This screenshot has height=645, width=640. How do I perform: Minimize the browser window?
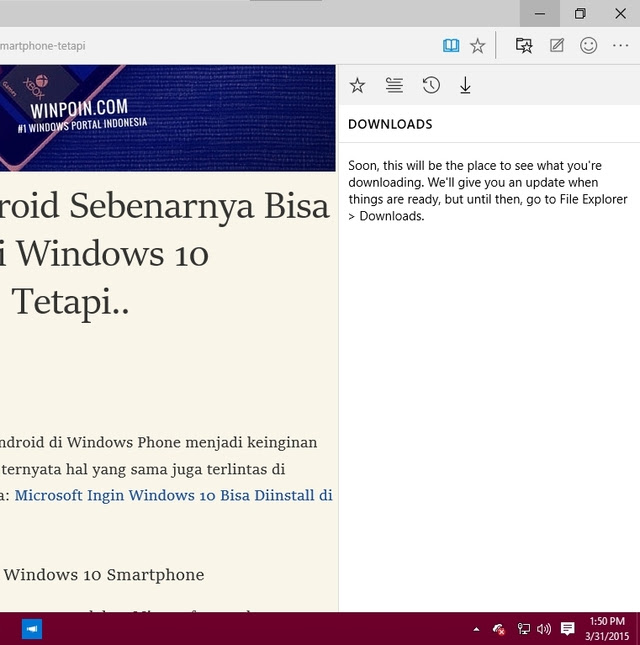click(x=540, y=14)
